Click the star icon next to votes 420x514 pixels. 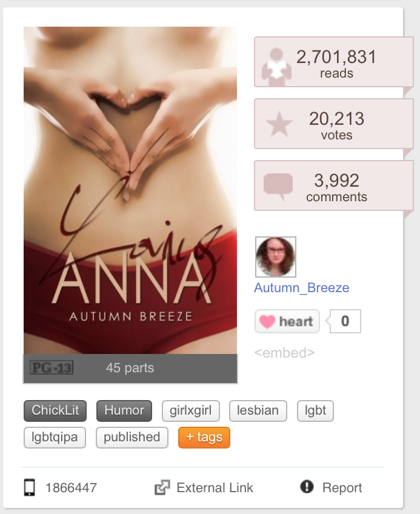tap(279, 124)
